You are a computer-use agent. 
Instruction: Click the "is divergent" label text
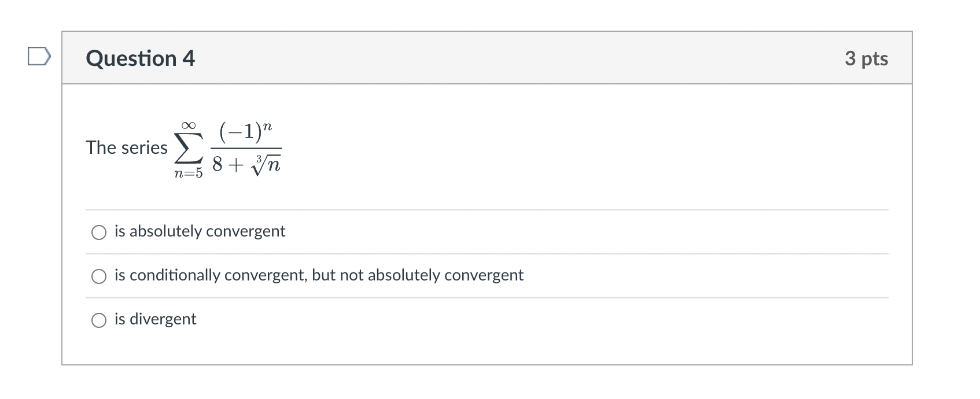154,319
